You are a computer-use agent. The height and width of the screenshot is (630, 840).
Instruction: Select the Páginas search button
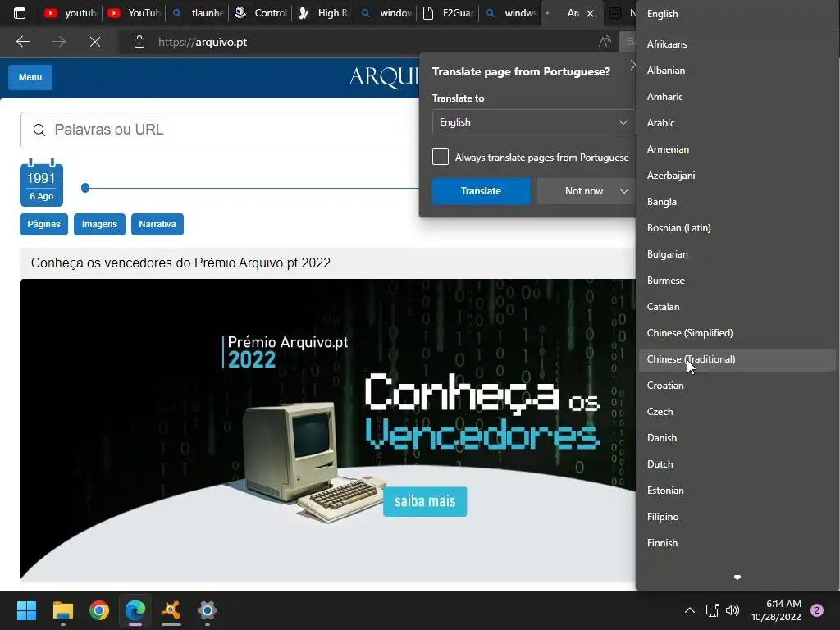coord(44,225)
